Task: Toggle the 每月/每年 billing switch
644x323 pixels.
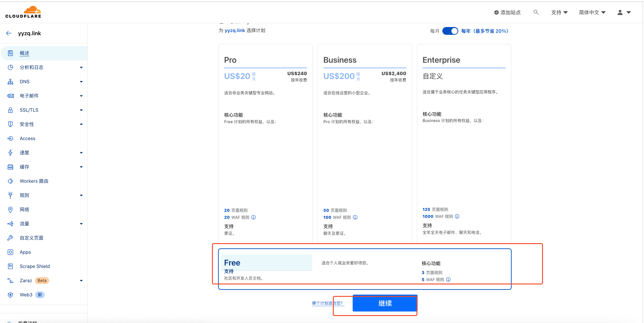Action: tap(450, 31)
